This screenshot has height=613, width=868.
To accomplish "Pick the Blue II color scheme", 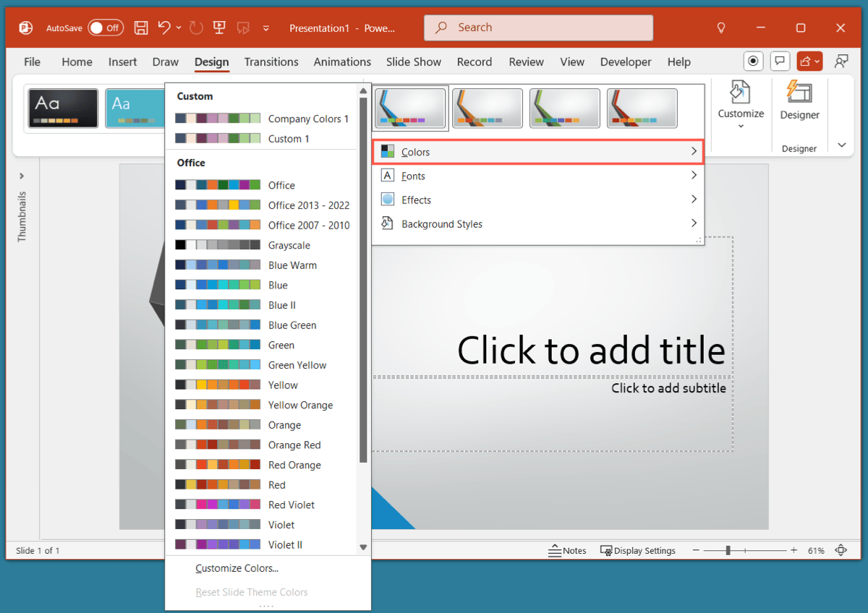I will point(262,305).
